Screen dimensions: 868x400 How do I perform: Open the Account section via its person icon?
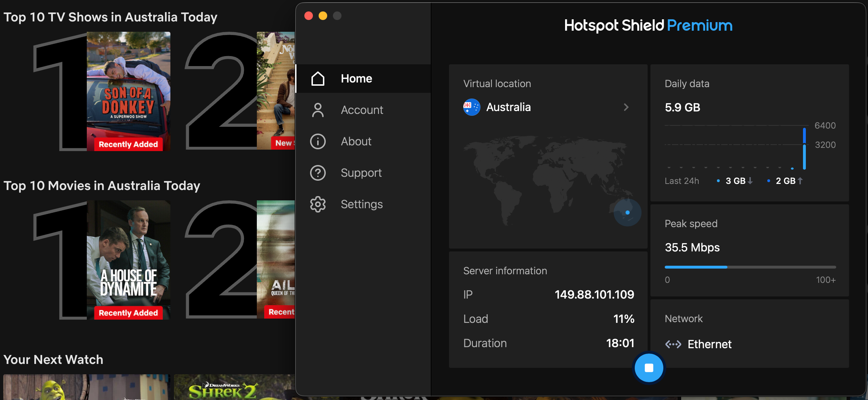318,110
